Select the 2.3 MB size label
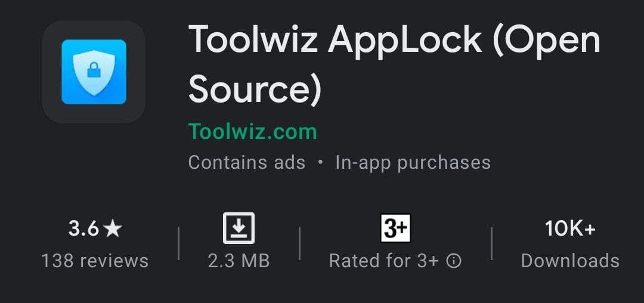The image size is (644, 303). click(239, 261)
